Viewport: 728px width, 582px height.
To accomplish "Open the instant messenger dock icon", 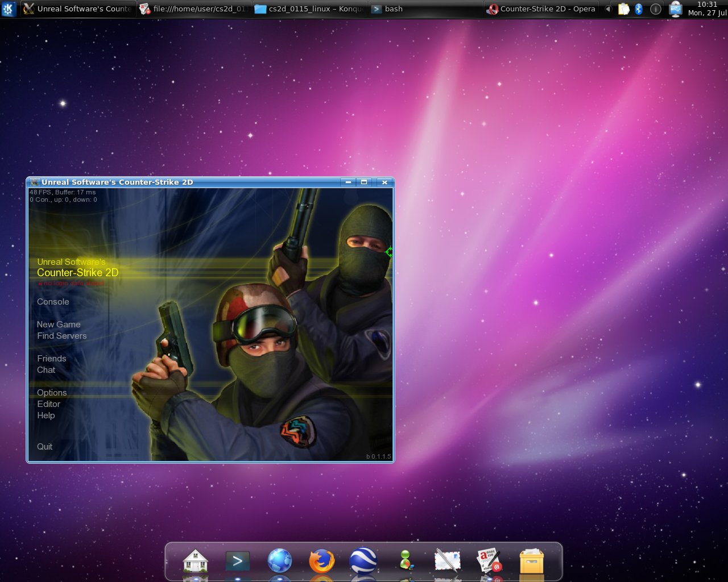I will (406, 562).
